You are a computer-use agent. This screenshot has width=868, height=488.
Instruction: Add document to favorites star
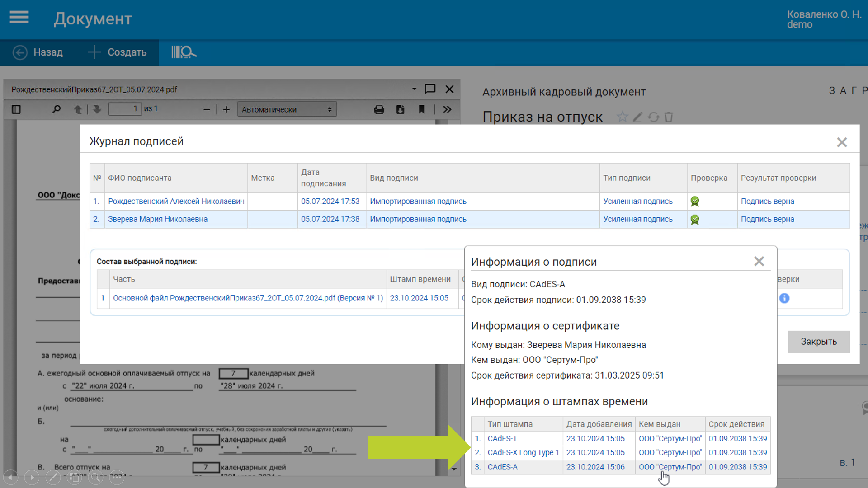pyautogui.click(x=623, y=117)
